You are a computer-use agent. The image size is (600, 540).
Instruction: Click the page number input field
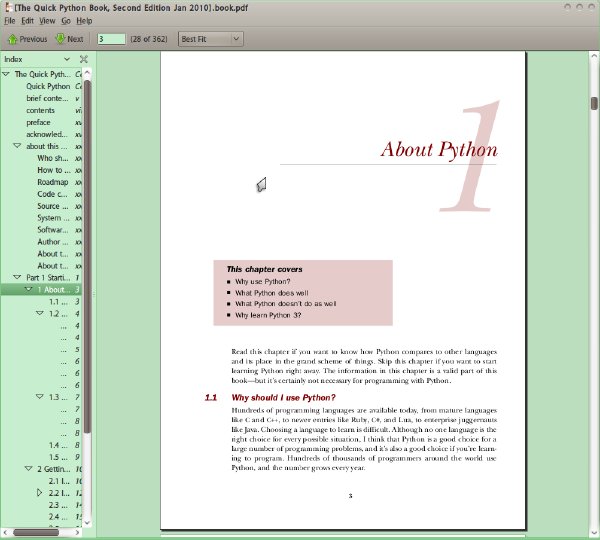click(x=111, y=39)
